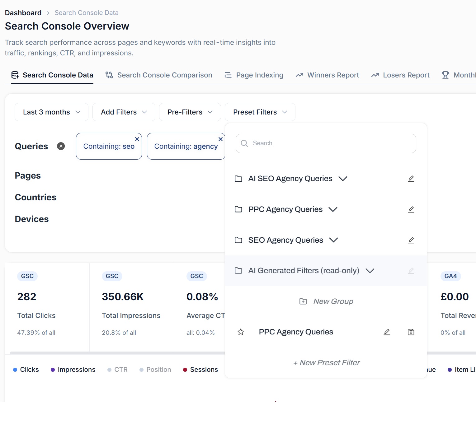Click + New Preset Filter
This screenshot has width=476, height=448.
coord(326,363)
